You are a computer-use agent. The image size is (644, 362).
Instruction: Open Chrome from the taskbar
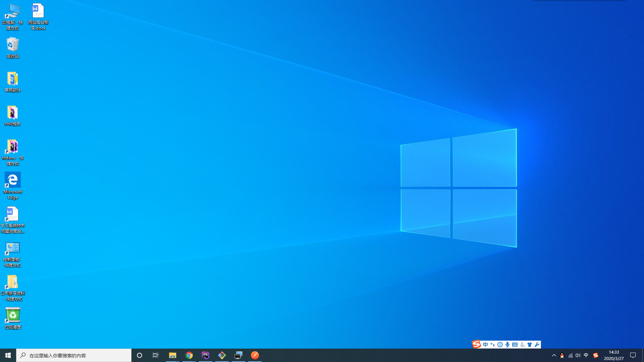[189, 355]
